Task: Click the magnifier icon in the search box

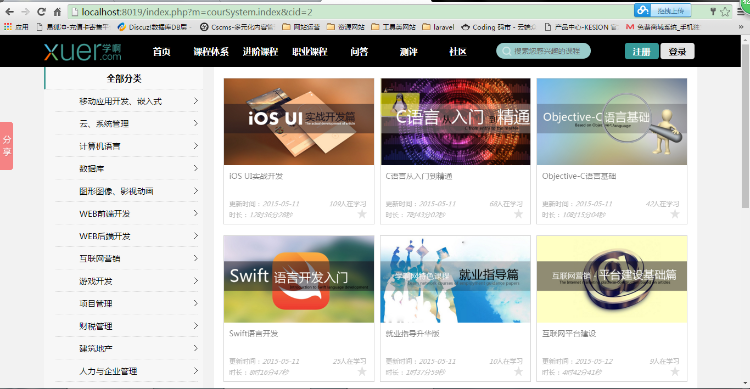Action: coord(507,51)
